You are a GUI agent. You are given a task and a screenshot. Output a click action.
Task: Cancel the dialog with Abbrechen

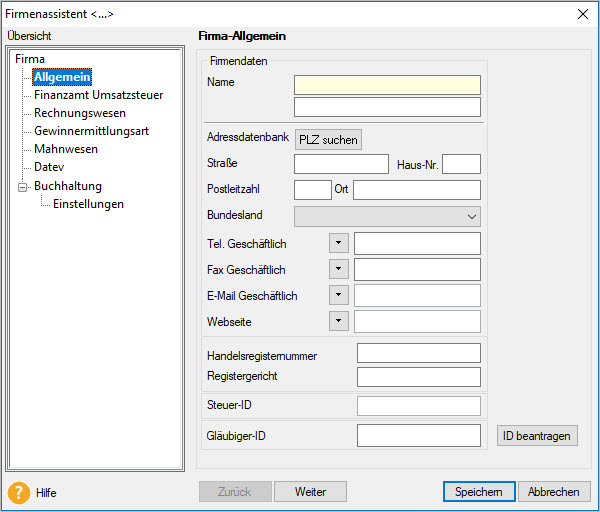[x=554, y=492]
